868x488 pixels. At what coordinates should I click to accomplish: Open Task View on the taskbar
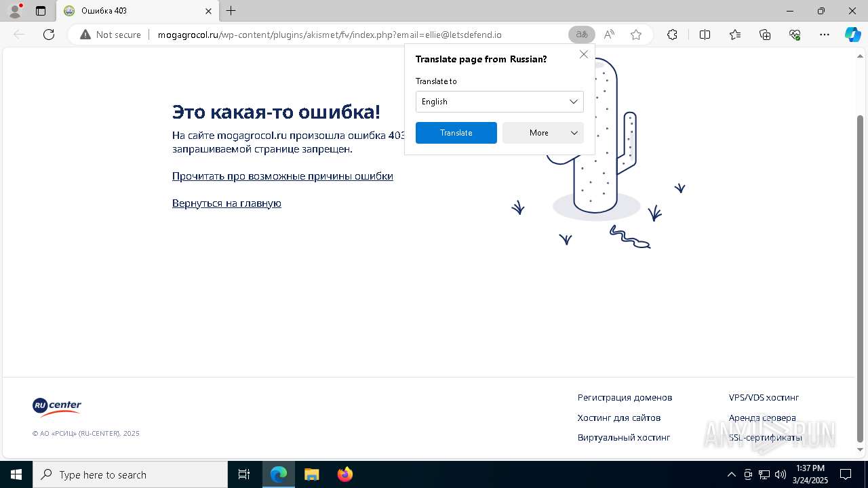(x=244, y=474)
